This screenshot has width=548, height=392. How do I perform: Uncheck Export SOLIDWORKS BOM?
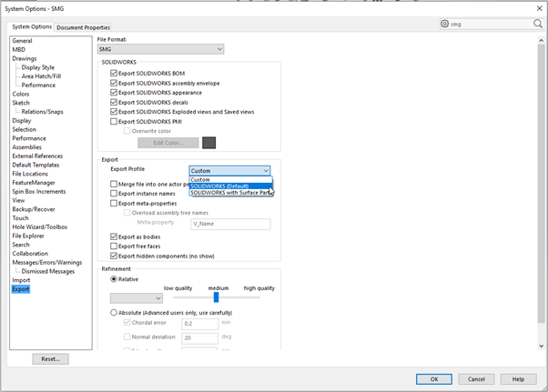(x=114, y=73)
